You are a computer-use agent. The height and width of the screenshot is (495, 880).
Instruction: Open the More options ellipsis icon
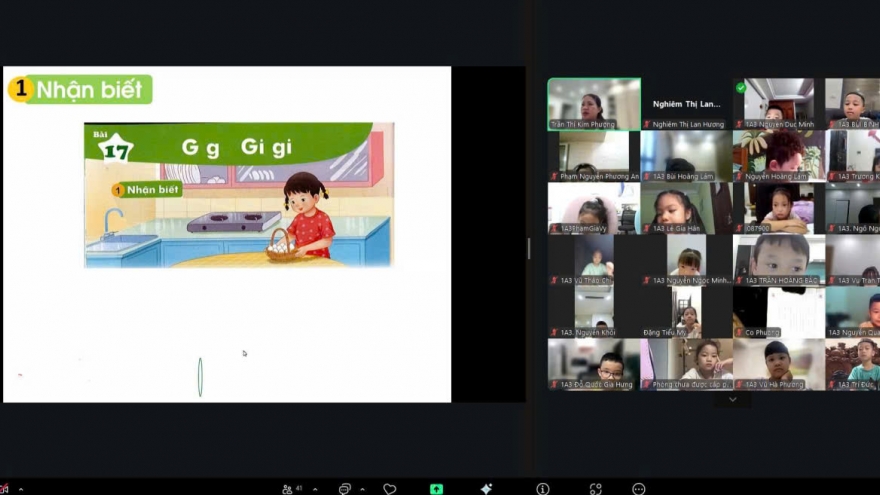pyautogui.click(x=638, y=489)
